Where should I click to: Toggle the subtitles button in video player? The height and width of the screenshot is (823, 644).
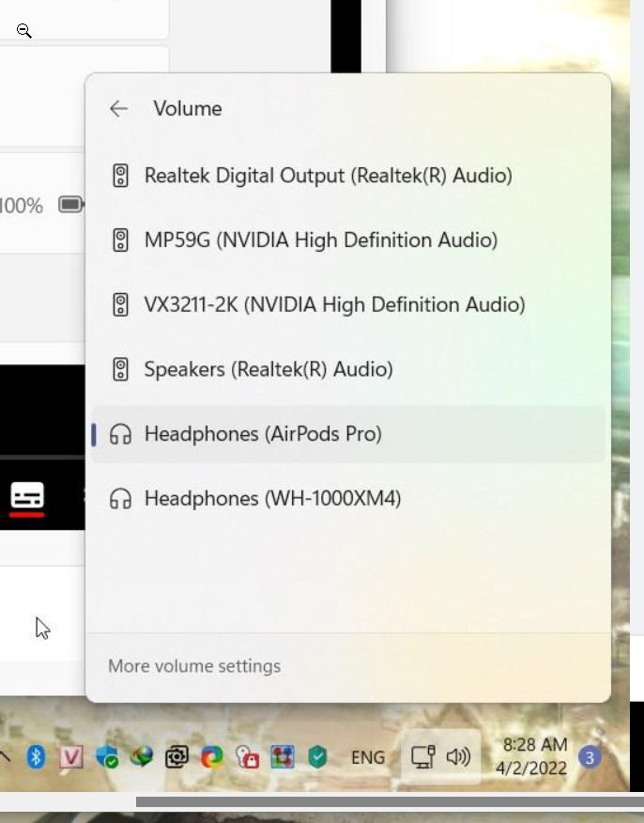(27, 495)
